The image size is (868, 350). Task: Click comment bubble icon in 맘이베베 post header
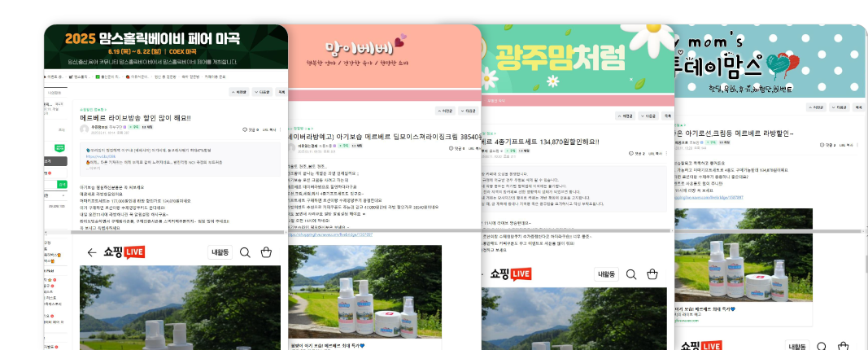point(451,148)
